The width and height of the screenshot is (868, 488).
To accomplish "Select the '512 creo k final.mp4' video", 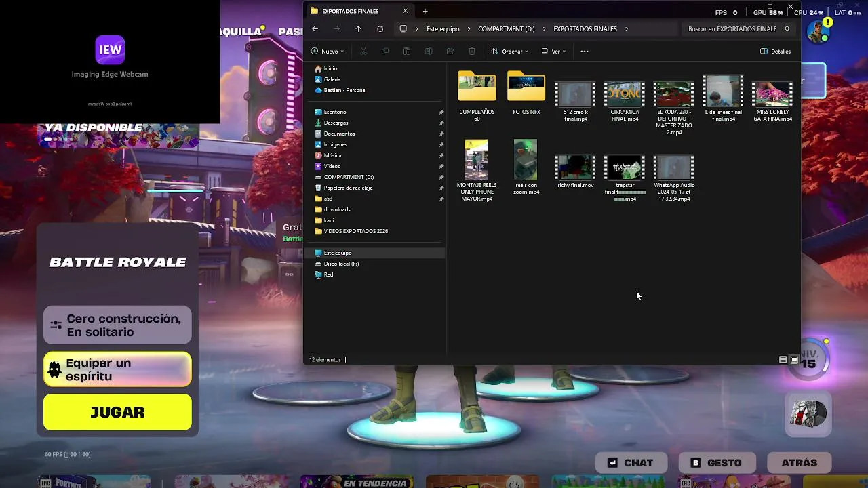I will 576,100.
